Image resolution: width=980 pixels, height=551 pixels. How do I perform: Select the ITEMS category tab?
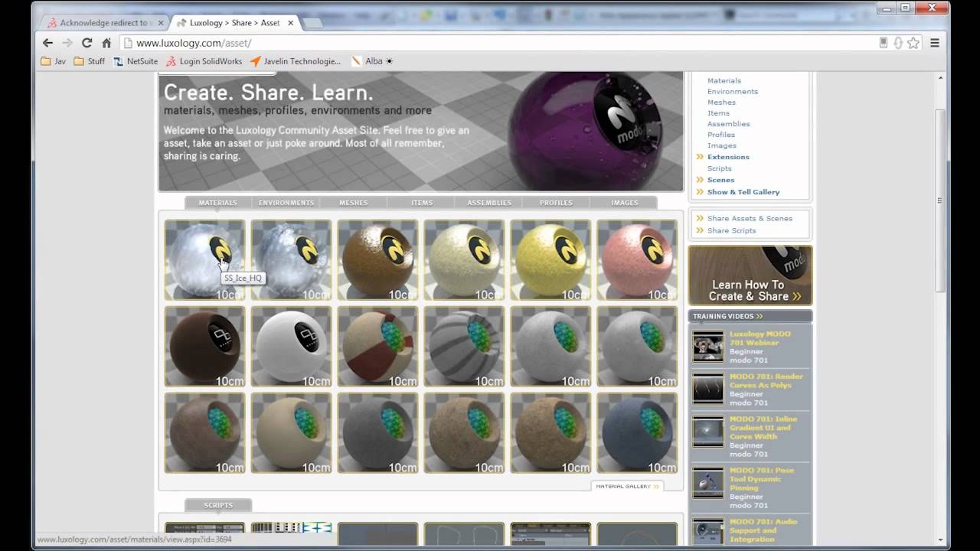click(x=422, y=203)
